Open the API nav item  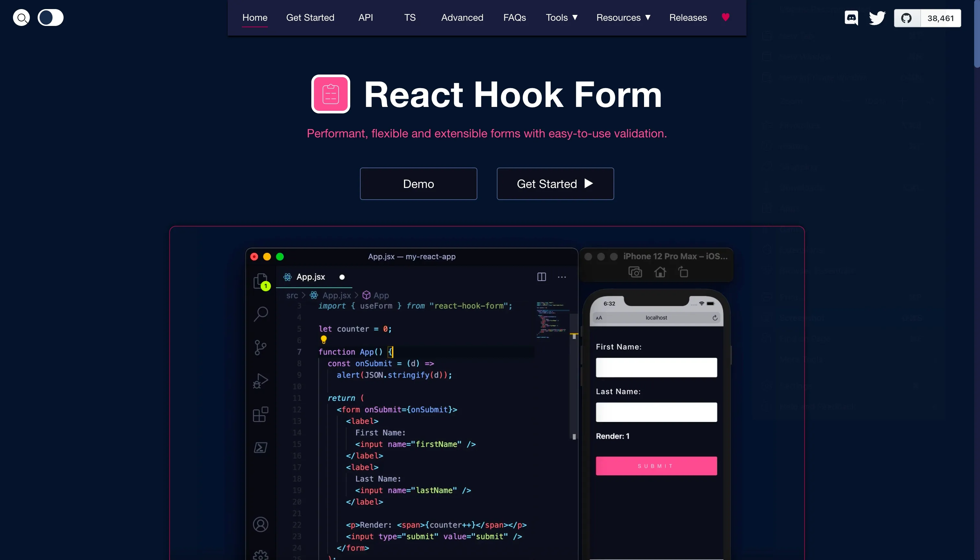[x=365, y=18]
